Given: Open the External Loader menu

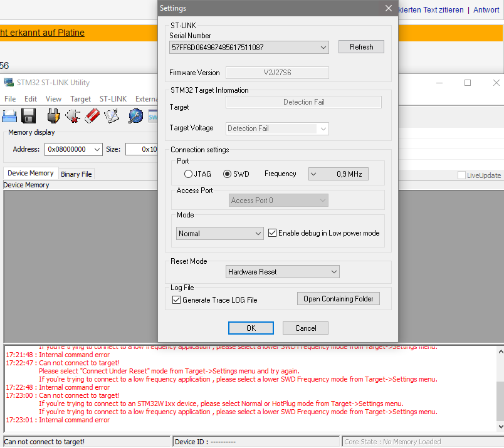Looking at the screenshot, I should point(146,99).
